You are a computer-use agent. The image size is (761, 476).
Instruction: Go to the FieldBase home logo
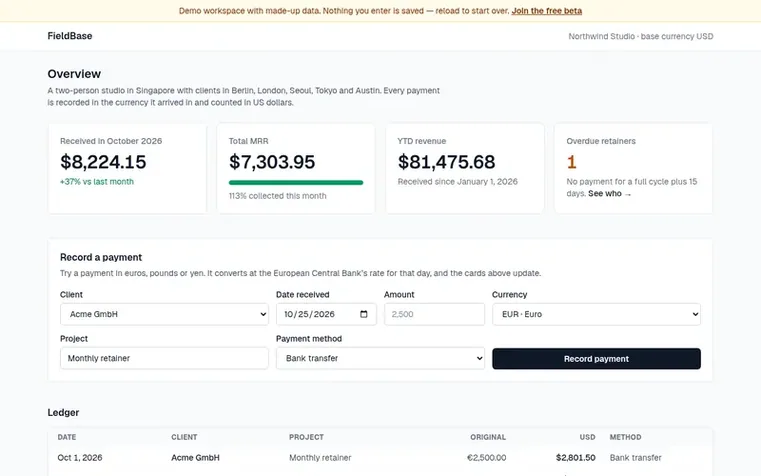(x=70, y=36)
